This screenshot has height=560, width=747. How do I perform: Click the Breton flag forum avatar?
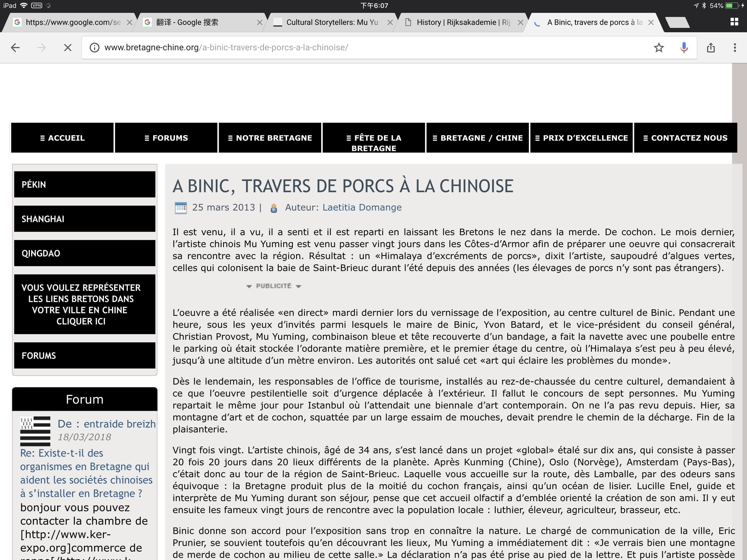coord(35,431)
